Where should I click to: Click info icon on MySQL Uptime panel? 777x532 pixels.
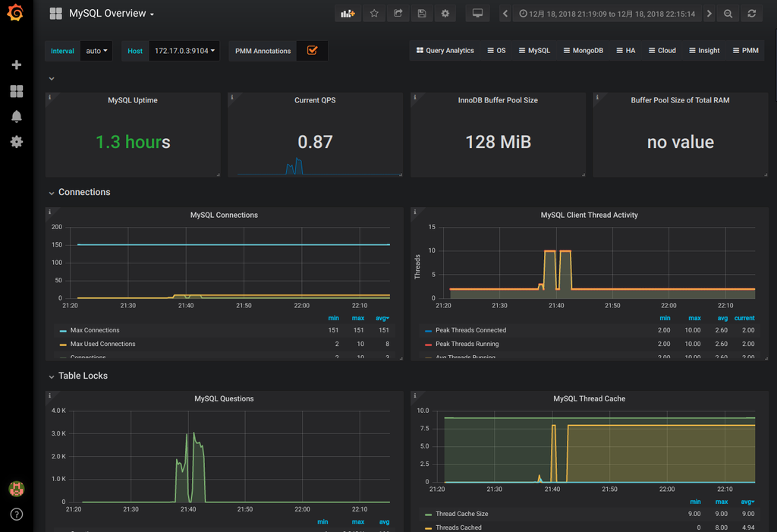click(x=49, y=97)
